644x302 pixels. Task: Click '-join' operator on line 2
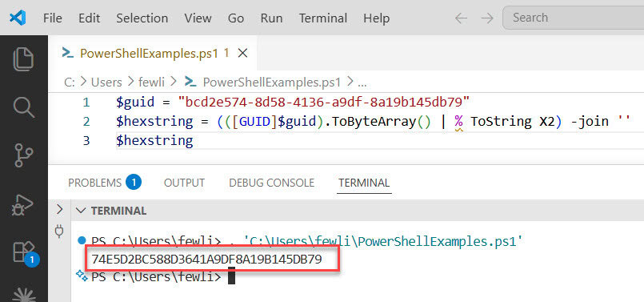590,122
